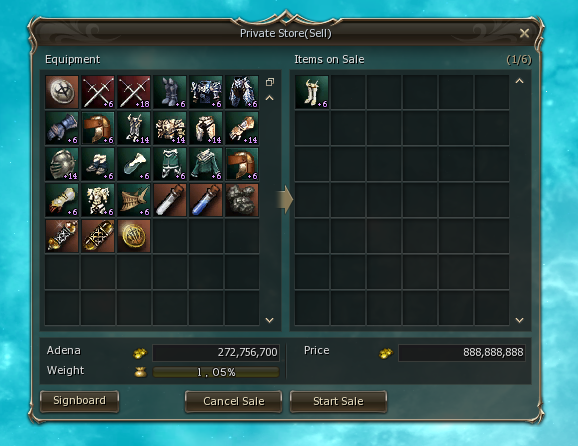Click the Items on Sale up arrow
This screenshot has width=578, height=446.
[x=519, y=81]
